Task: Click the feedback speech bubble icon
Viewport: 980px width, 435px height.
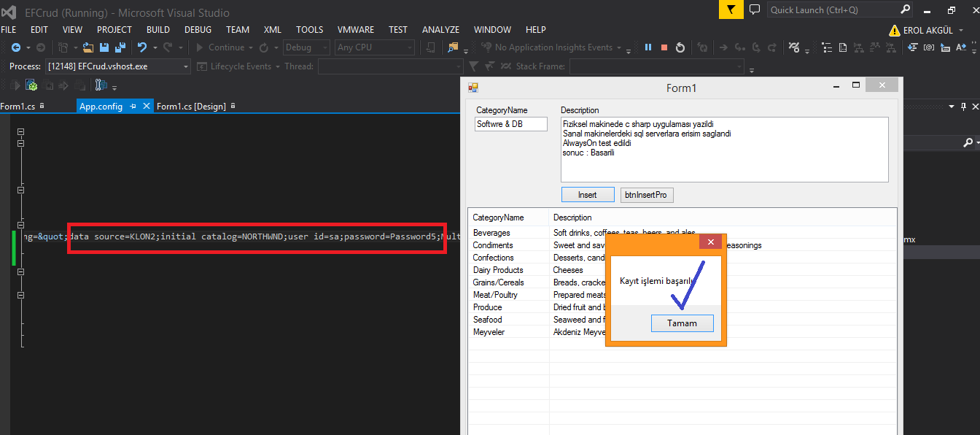Action: pyautogui.click(x=754, y=9)
